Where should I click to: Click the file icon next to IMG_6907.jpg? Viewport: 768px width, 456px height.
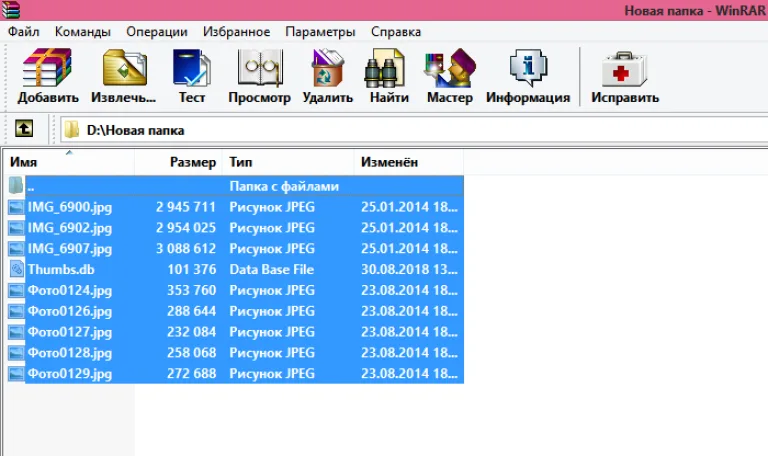pos(16,249)
